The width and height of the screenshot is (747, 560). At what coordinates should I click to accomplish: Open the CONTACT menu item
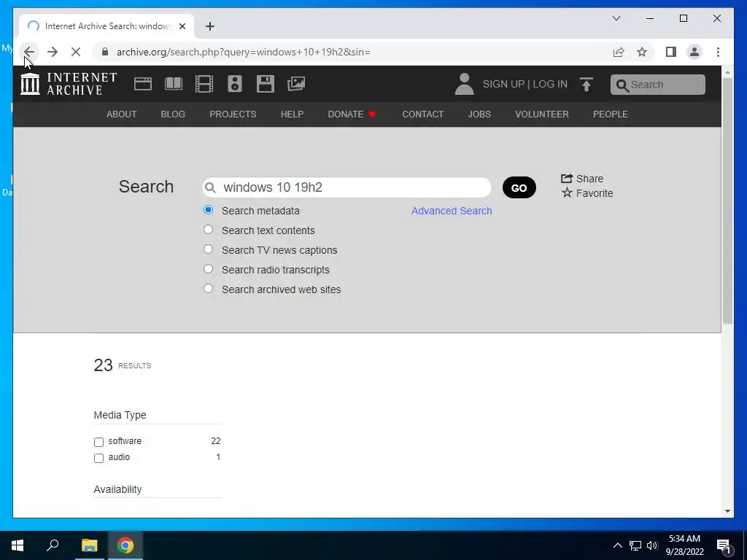423,114
